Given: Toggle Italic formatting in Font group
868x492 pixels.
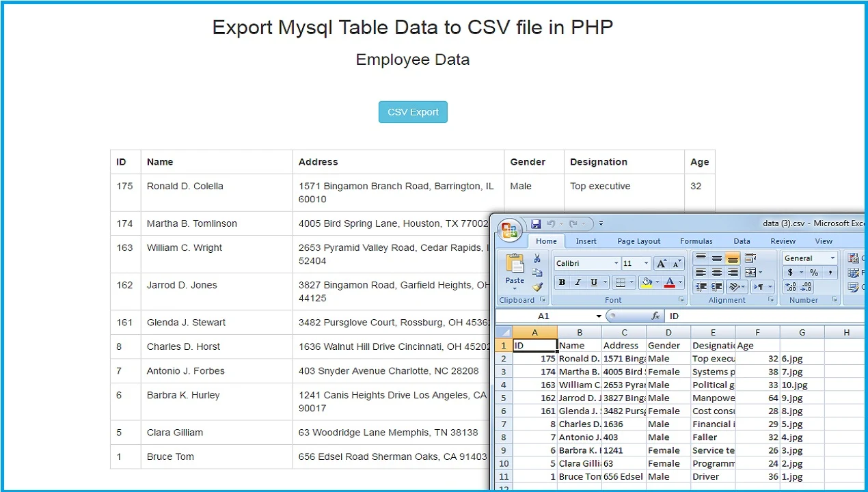Looking at the screenshot, I should (x=578, y=282).
